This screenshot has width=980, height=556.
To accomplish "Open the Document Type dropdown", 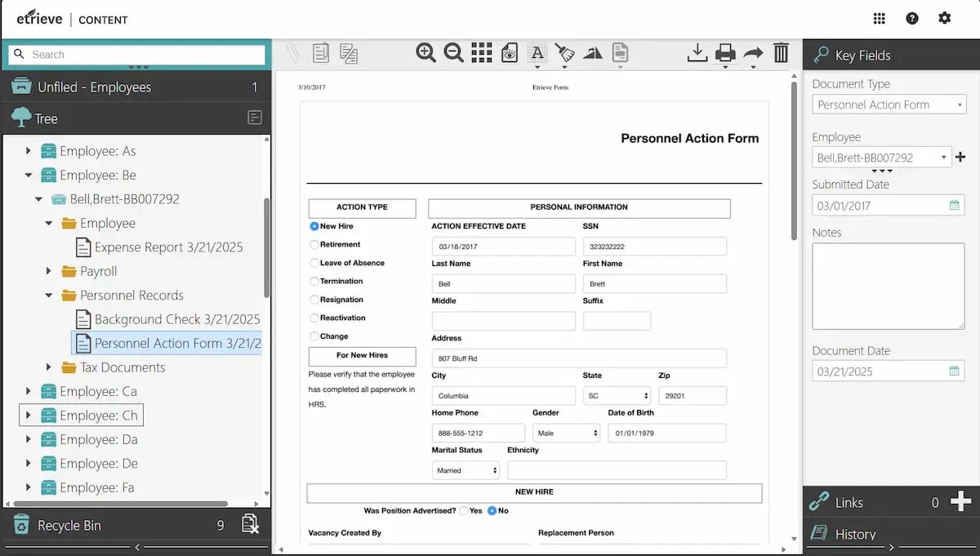I will [x=889, y=105].
